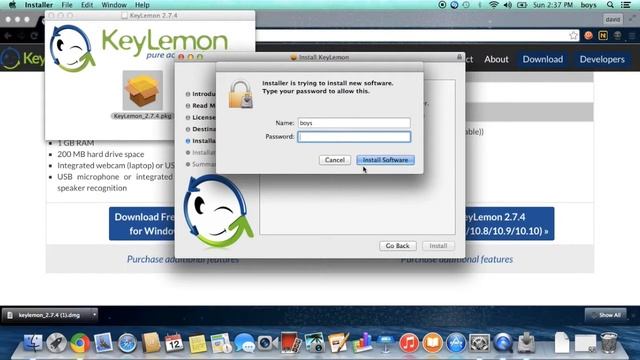The height and width of the screenshot is (360, 640).
Task: Open the File menu
Action: pos(67,5)
